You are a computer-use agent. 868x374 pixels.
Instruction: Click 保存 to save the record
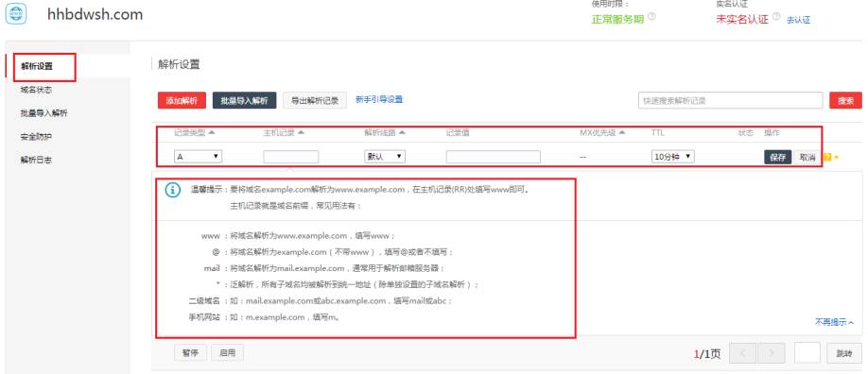coord(778,157)
